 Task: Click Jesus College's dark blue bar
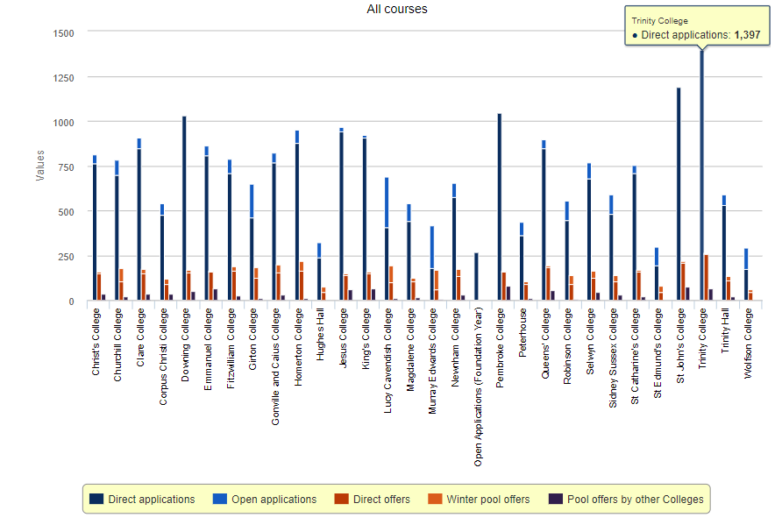[x=342, y=216]
